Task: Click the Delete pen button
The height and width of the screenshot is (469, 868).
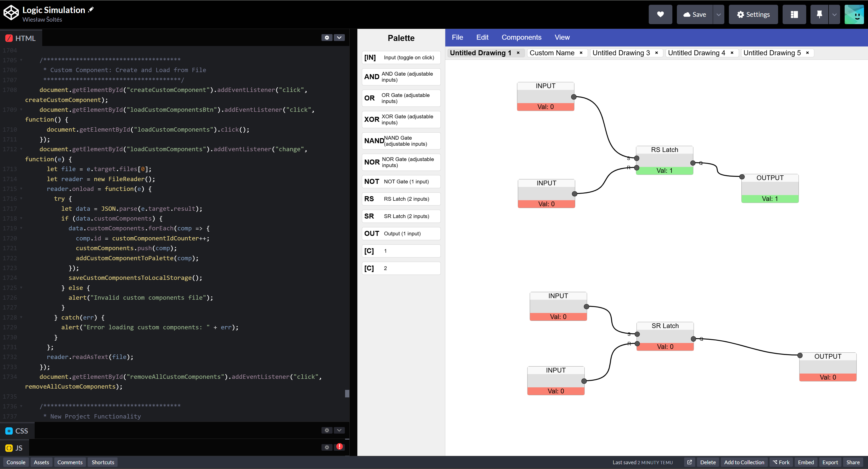Action: 708,462
